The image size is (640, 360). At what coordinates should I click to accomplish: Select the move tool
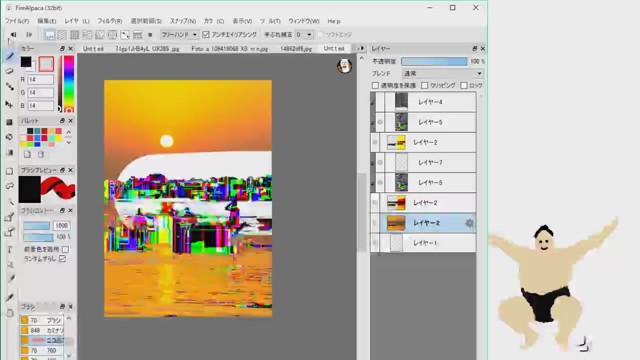pos(9,105)
